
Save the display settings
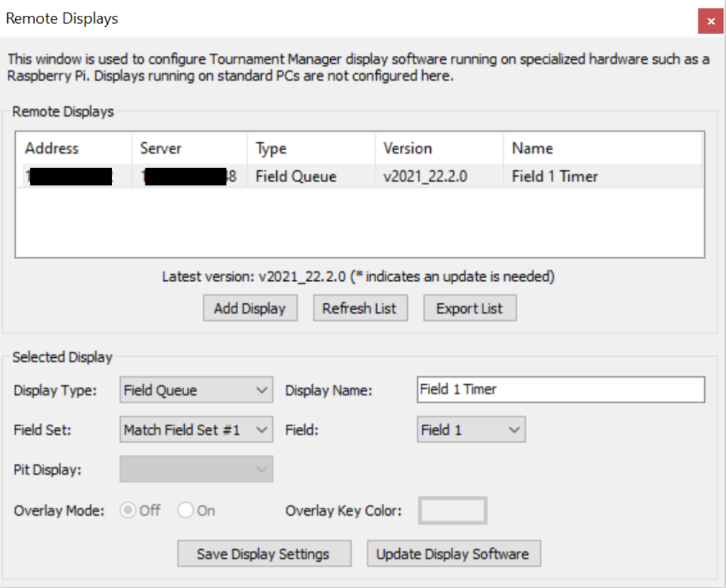click(x=264, y=553)
